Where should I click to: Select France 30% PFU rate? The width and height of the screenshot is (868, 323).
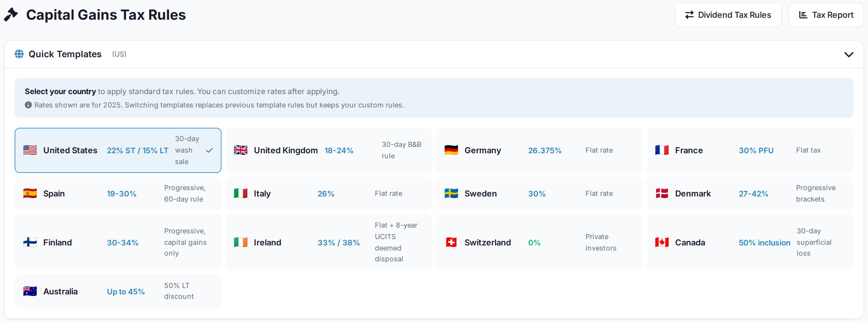(756, 151)
